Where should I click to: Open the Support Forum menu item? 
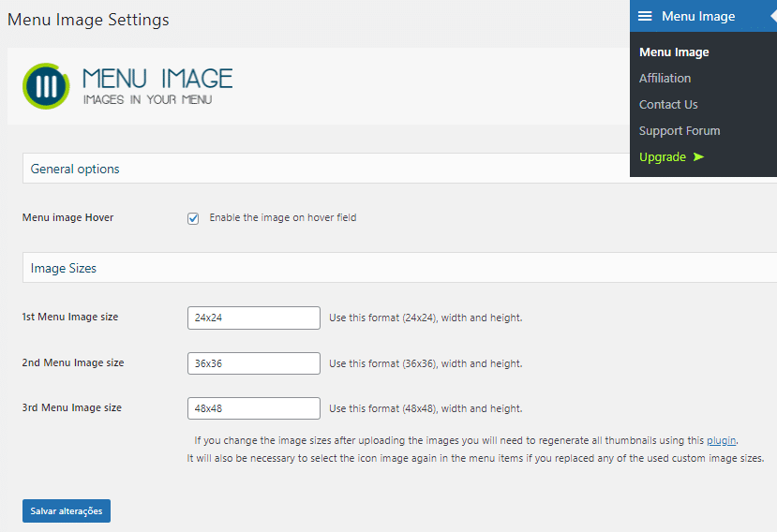[680, 131]
